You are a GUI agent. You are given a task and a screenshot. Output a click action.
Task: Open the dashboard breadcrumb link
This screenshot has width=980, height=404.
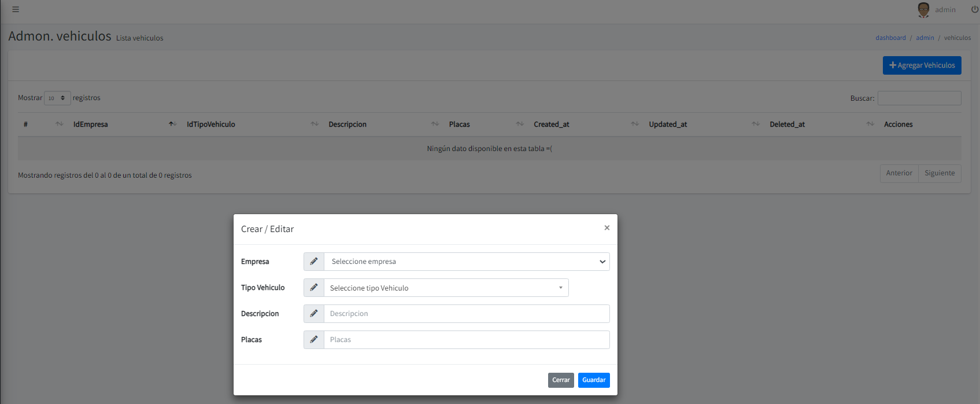890,38
